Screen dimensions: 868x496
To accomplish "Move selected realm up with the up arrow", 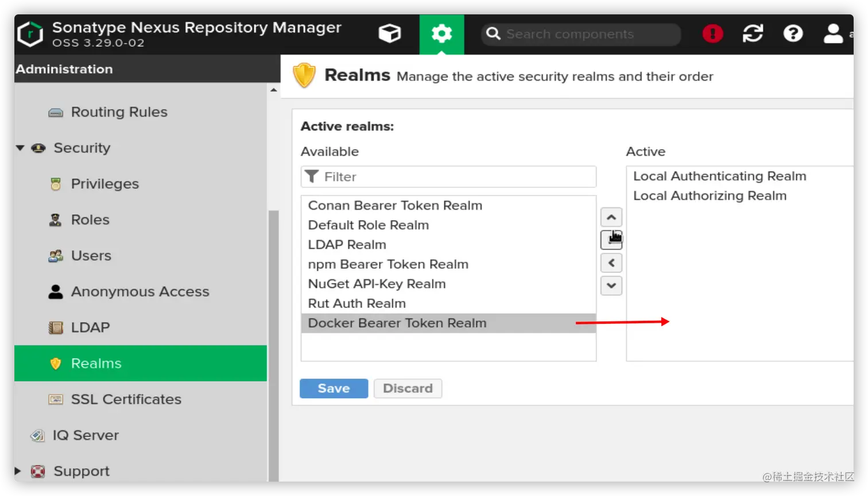I will tap(611, 218).
